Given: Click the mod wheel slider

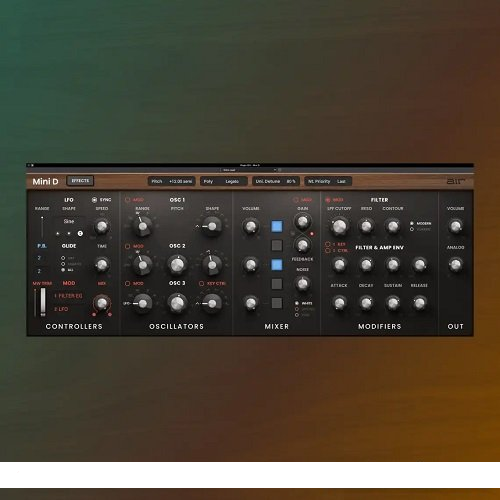Looking at the screenshot, I should [x=43, y=302].
